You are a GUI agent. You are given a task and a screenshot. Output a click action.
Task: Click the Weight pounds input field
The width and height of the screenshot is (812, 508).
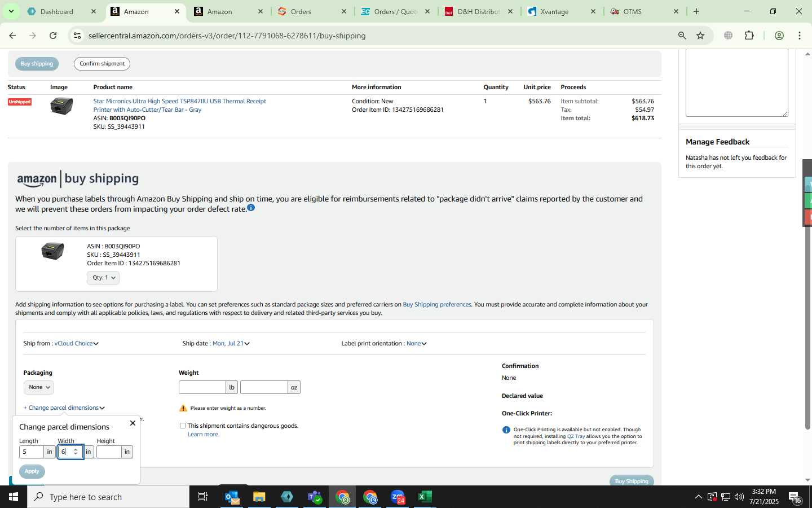202,387
